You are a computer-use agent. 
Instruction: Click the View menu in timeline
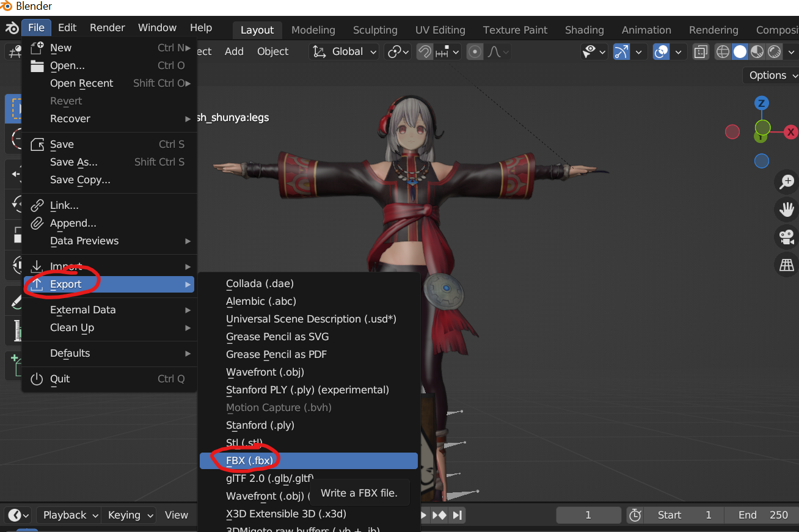tap(177, 515)
